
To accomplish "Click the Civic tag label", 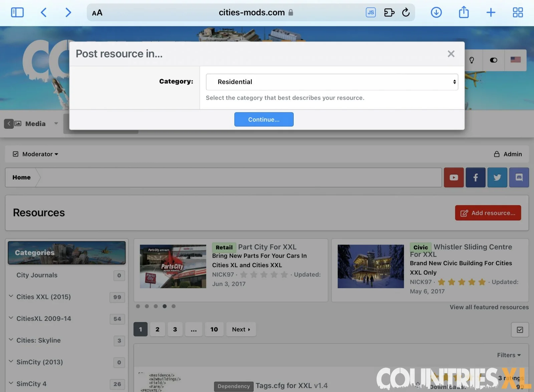I will coord(421,248).
